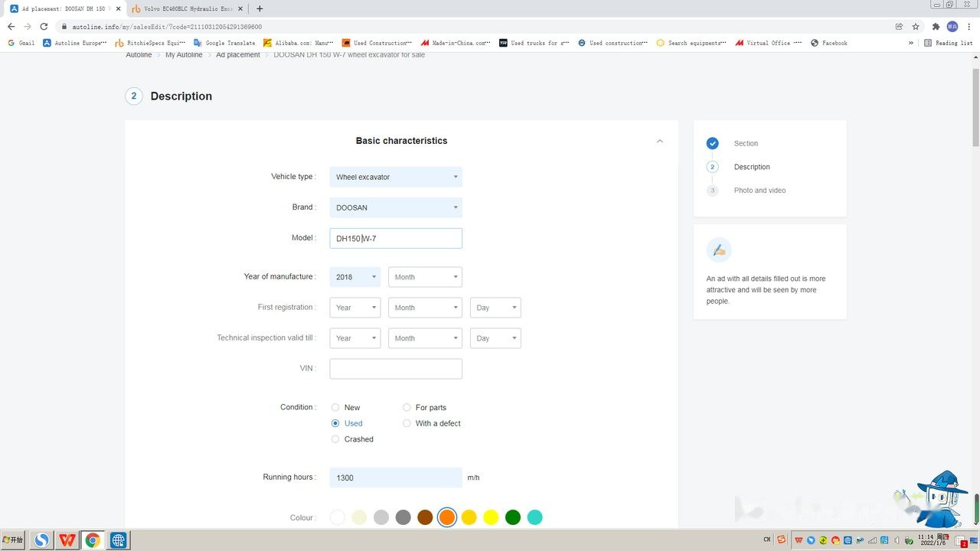Open First registration Day dropdown

pos(495,308)
